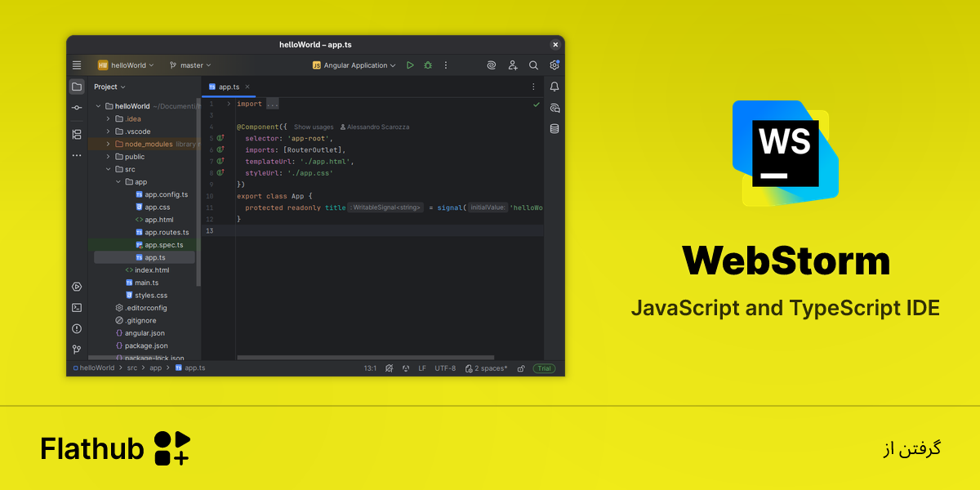Expand the public folder
This screenshot has height=490, width=980.
click(108, 157)
